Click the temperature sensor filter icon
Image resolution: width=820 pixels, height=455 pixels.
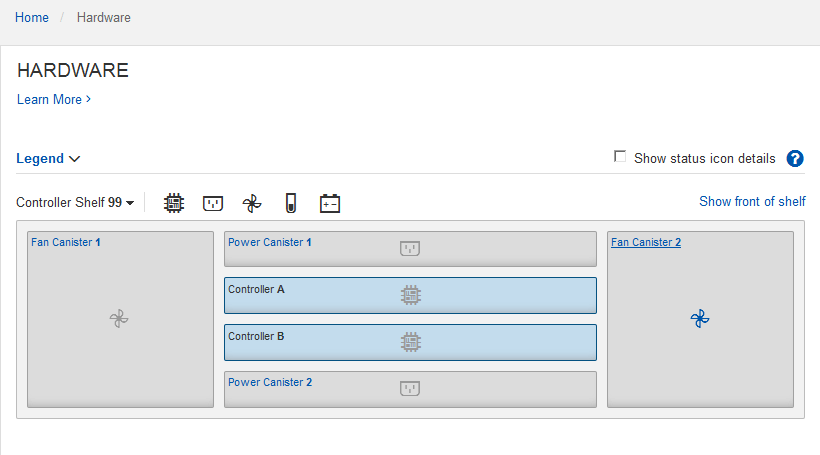[x=290, y=203]
